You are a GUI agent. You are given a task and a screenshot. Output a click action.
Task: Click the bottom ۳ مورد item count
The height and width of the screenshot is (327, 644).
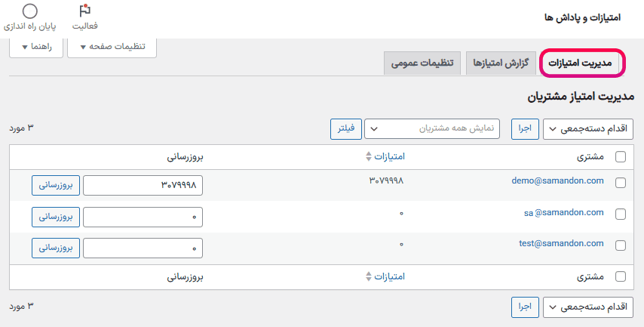coord(21,307)
